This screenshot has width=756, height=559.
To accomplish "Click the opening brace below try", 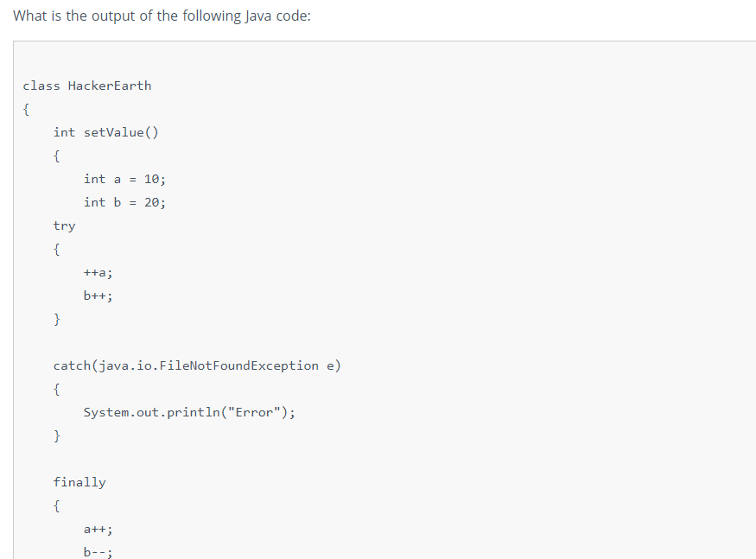I will 56,250.
